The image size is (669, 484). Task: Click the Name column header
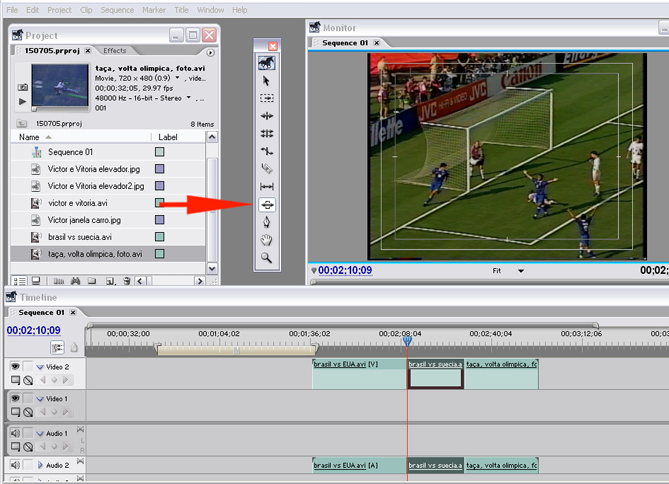(x=30, y=137)
